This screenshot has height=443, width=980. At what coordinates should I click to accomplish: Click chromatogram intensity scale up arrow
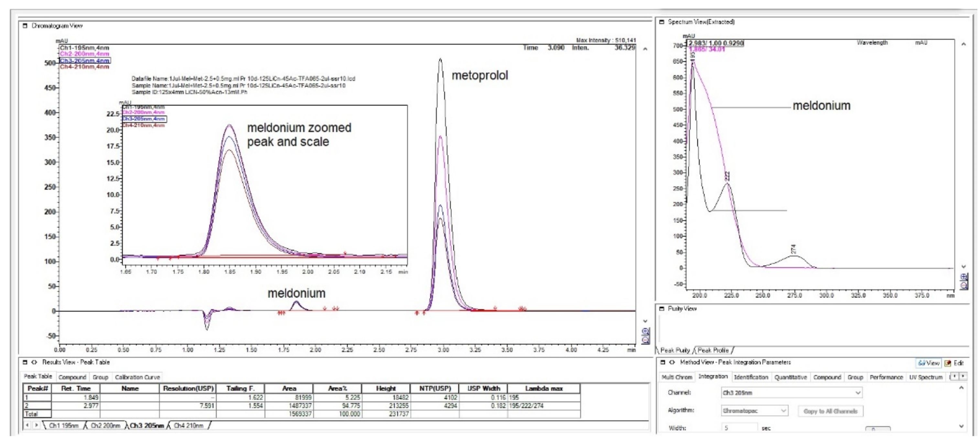click(x=645, y=49)
